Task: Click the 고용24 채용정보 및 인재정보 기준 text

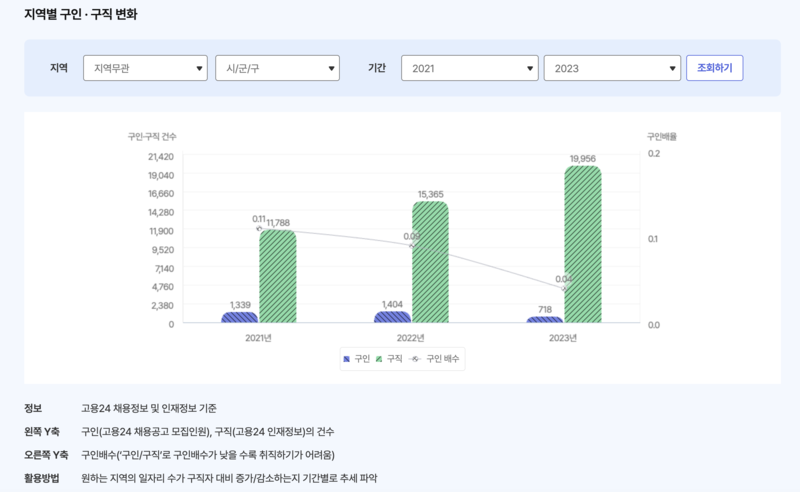Action: [x=149, y=408]
